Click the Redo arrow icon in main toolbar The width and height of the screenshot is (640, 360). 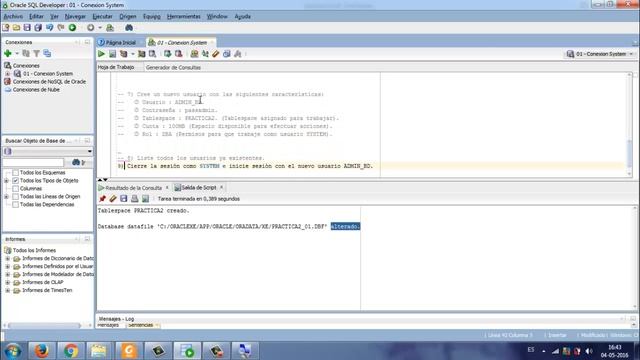[61, 28]
